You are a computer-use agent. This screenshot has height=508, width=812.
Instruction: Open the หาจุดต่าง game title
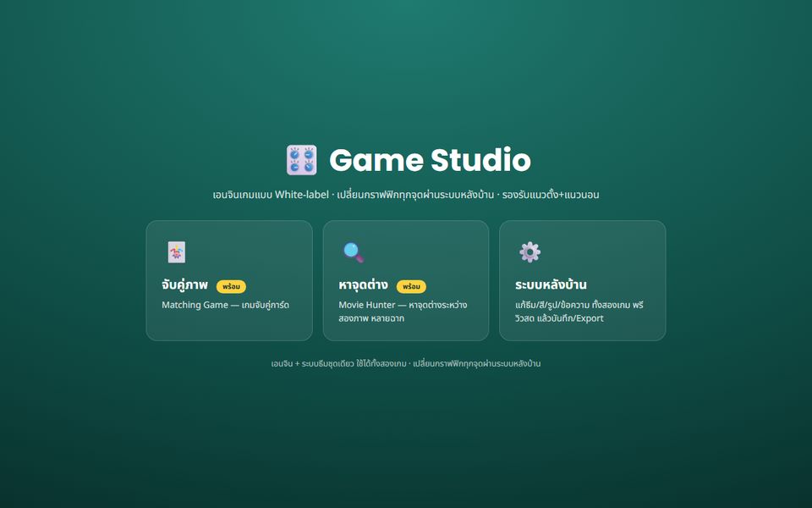363,284
